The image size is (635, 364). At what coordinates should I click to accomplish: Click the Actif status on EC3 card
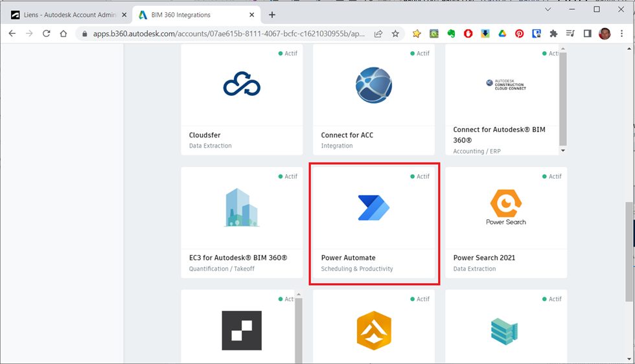coord(288,177)
